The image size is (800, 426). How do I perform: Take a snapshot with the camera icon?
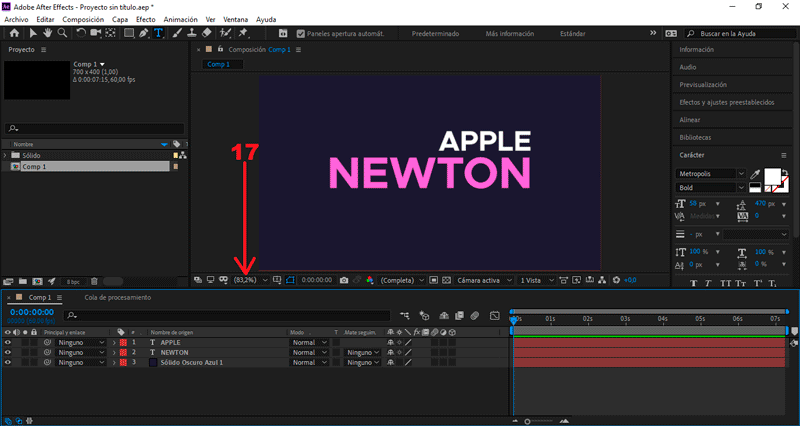[x=344, y=280]
